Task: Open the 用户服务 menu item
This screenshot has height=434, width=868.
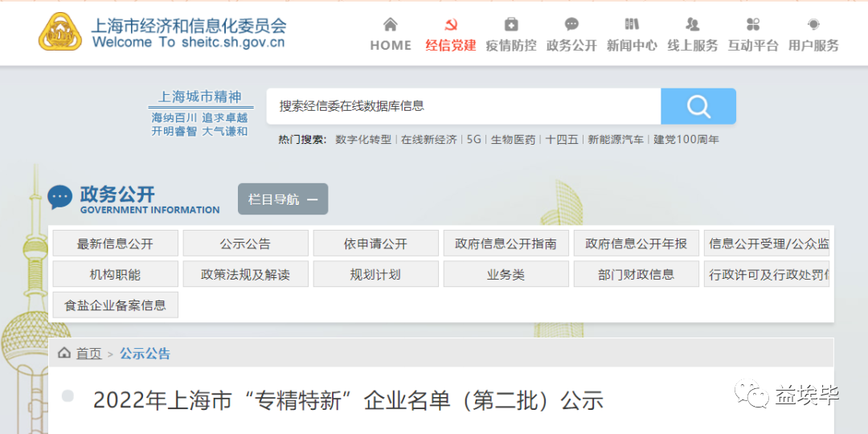Action: tap(813, 45)
